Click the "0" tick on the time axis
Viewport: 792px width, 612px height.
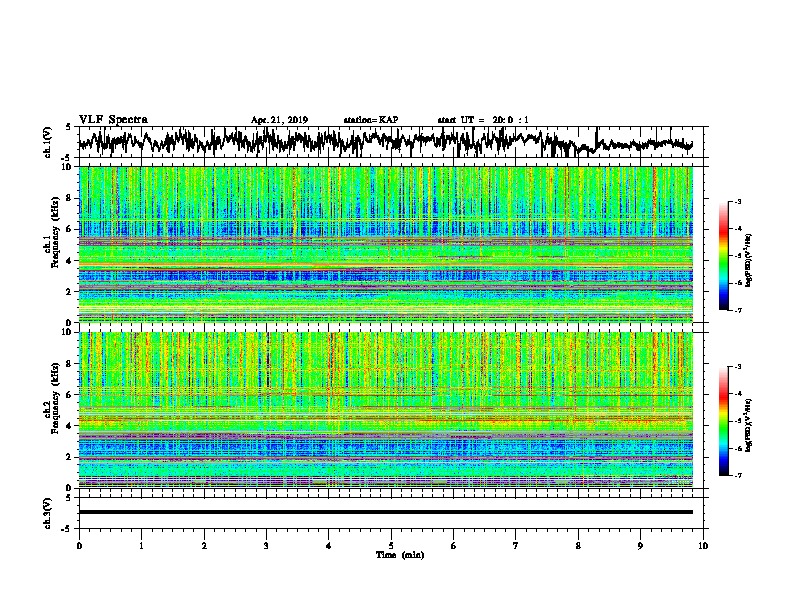79,546
